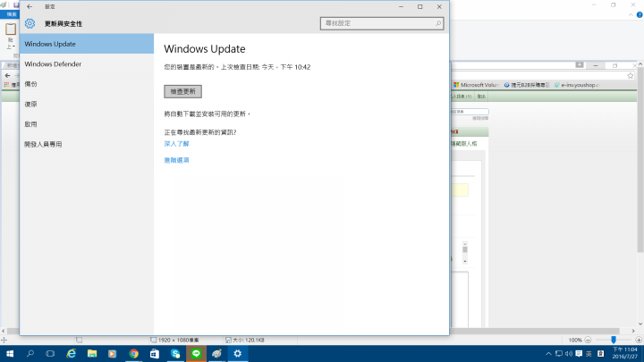This screenshot has height=362, width=644.
Task: Open the media player taskbar icon
Action: (x=112, y=353)
